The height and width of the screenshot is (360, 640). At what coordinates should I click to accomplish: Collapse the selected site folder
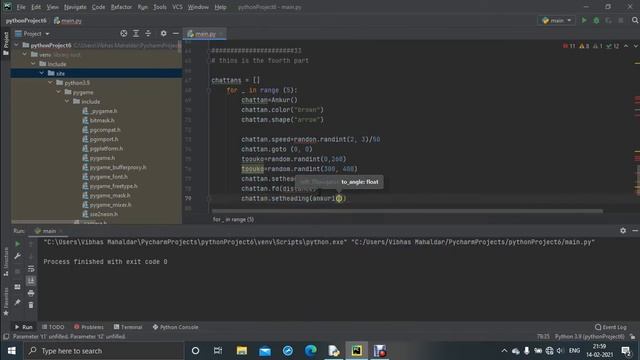pos(42,73)
